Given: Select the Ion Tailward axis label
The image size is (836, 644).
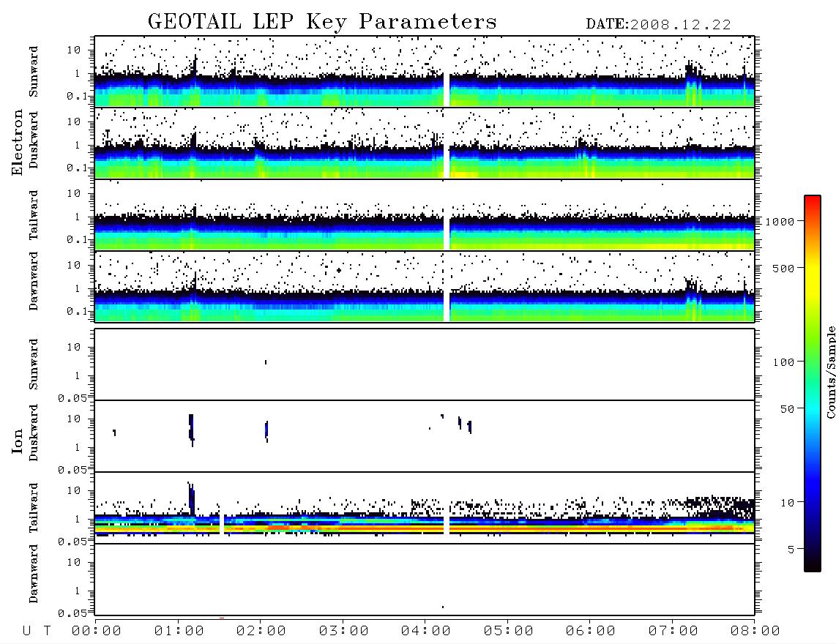Looking at the screenshot, I should (34, 508).
